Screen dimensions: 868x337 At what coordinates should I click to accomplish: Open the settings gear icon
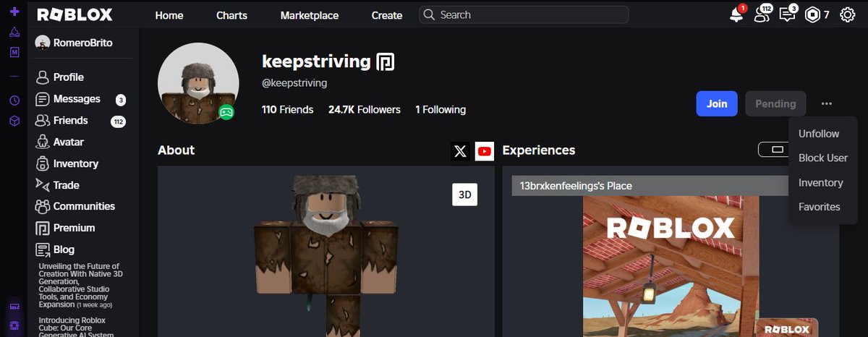coord(848,15)
